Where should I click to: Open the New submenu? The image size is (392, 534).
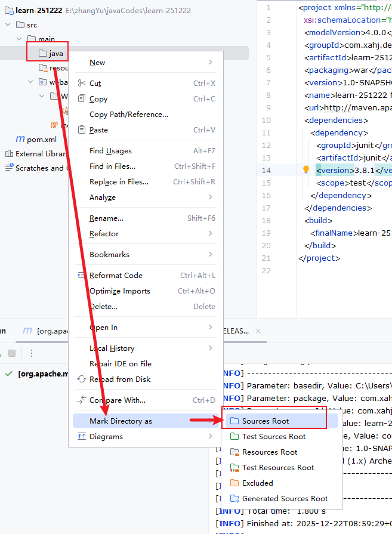146,62
